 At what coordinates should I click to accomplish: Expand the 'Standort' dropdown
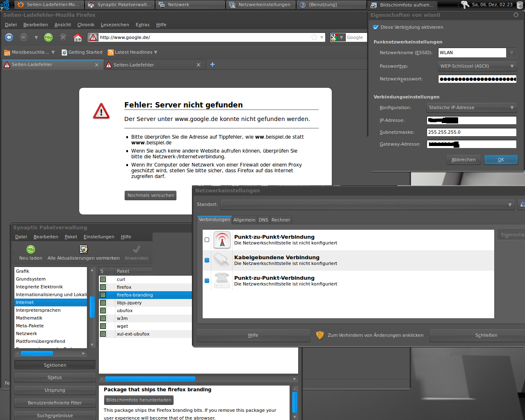tap(367, 204)
